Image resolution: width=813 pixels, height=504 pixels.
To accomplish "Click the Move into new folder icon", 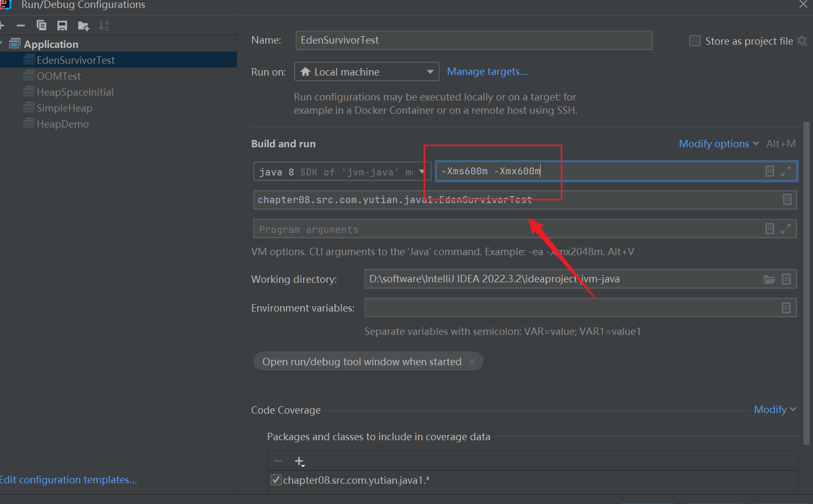I will click(84, 26).
